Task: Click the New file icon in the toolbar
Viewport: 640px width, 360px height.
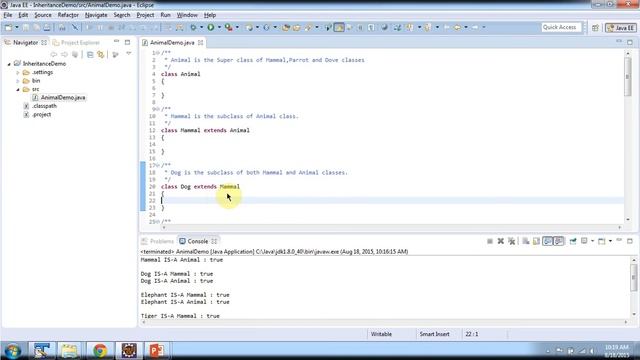Action: click(x=8, y=27)
